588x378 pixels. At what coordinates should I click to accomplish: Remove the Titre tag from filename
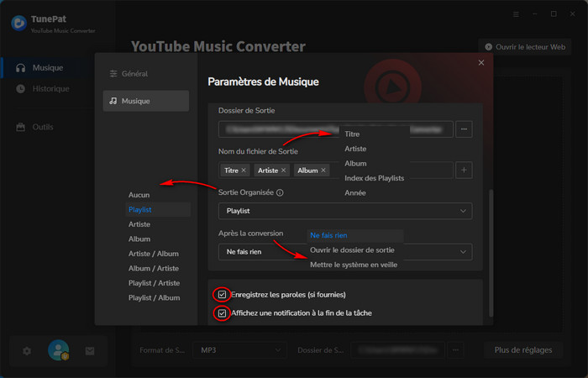(x=244, y=171)
